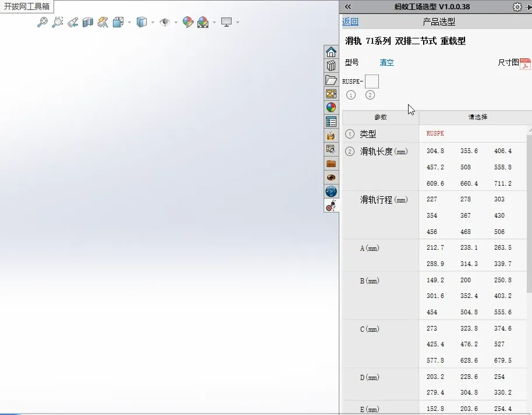Click the Dynamic Annotation Views icon
532x415 pixels.
103,22
